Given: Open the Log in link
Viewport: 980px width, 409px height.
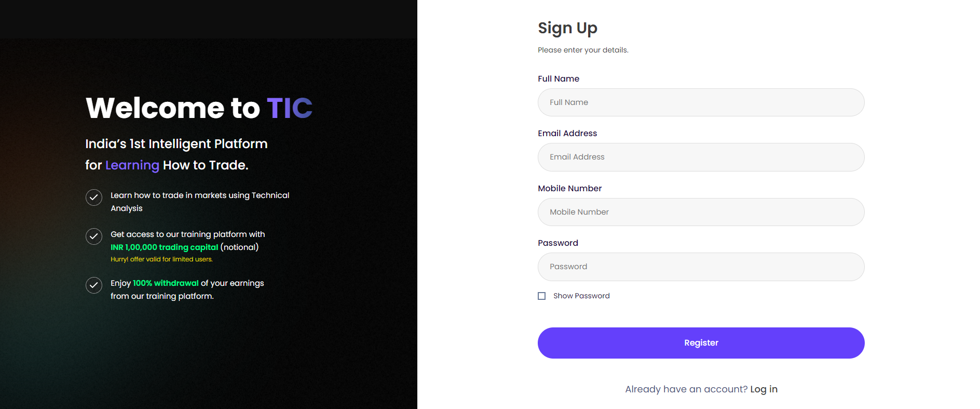Looking at the screenshot, I should pyautogui.click(x=764, y=389).
